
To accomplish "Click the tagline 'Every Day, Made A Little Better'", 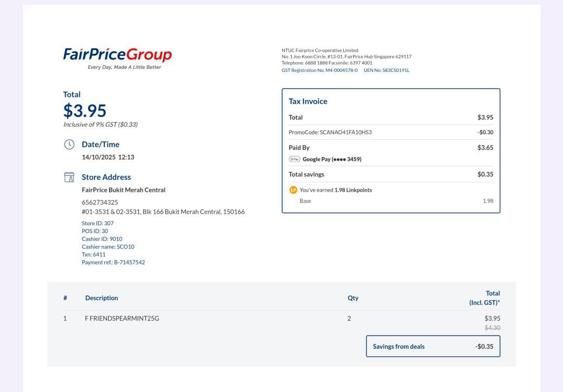I will [125, 67].
